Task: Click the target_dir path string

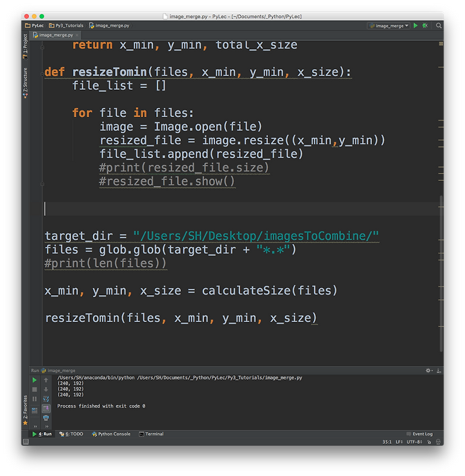Action: [256, 236]
